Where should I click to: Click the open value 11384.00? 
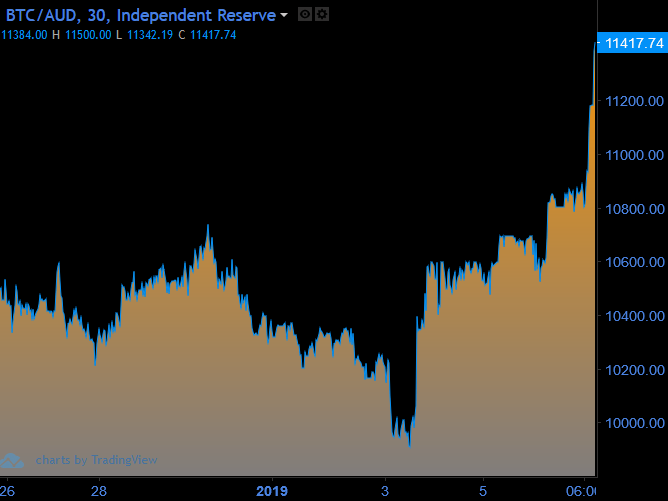24,35
